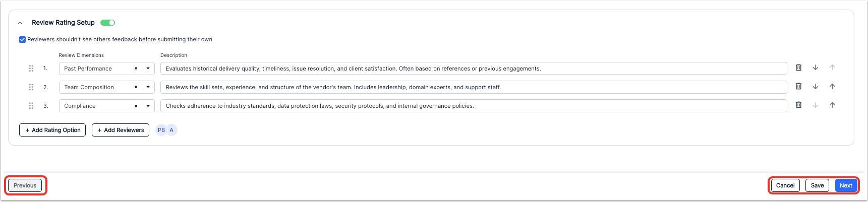This screenshot has height=202, width=868.
Task: Open the Team Composition dimension dropdown
Action: point(148,87)
